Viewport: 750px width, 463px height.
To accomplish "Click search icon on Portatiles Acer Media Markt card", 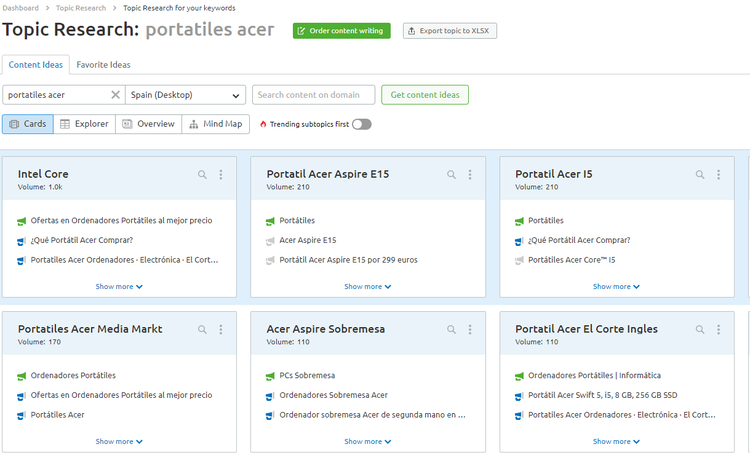I will (x=202, y=330).
